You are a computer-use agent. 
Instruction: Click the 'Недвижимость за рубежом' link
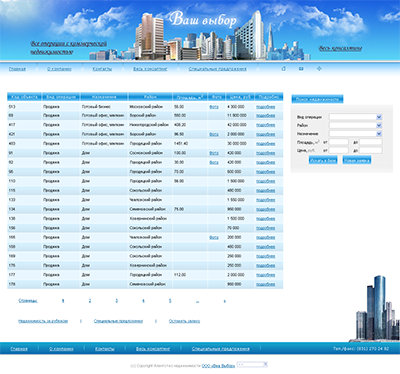(x=43, y=321)
